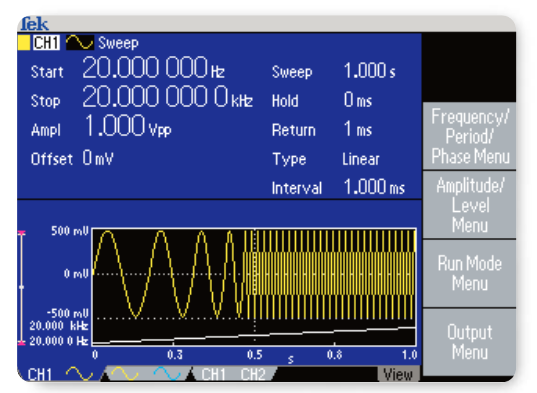This screenshot has width=537, height=393.
Task: Select the Stop frequency 20.000 000 0 kHz
Action: tap(167, 97)
